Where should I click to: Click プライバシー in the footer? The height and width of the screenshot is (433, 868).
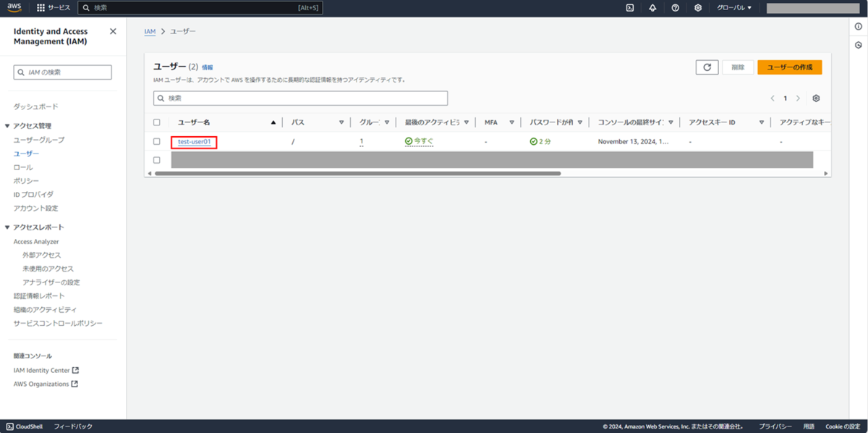(x=775, y=426)
